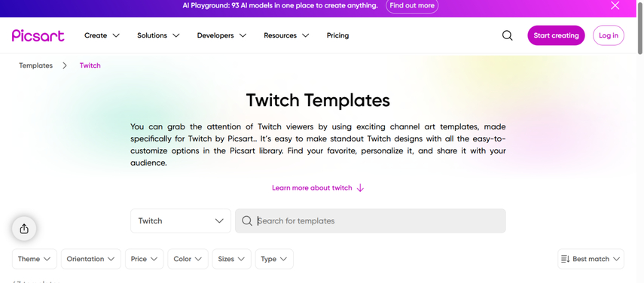Click the sort icon beside Best match
Image resolution: width=644 pixels, height=283 pixels.
click(x=565, y=259)
